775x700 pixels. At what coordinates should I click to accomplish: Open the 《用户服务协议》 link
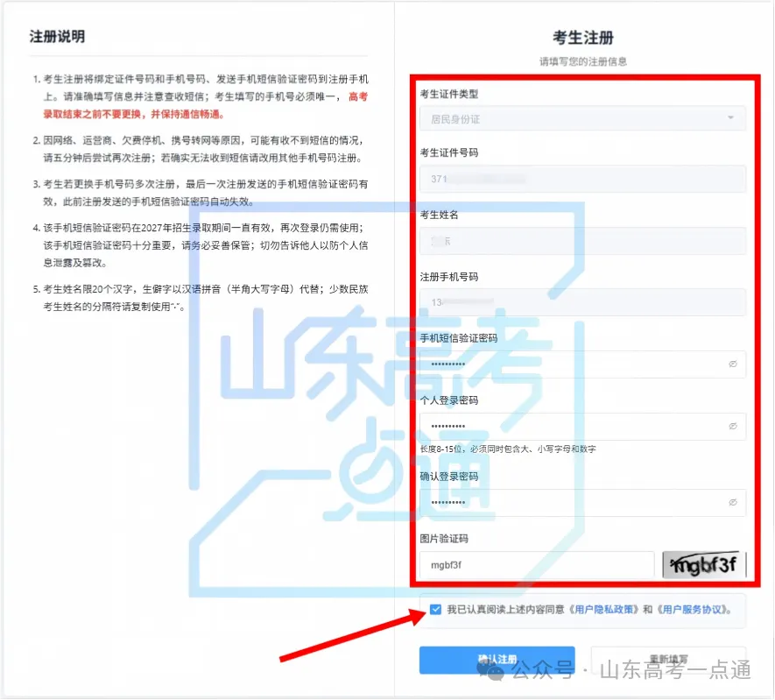(x=692, y=610)
